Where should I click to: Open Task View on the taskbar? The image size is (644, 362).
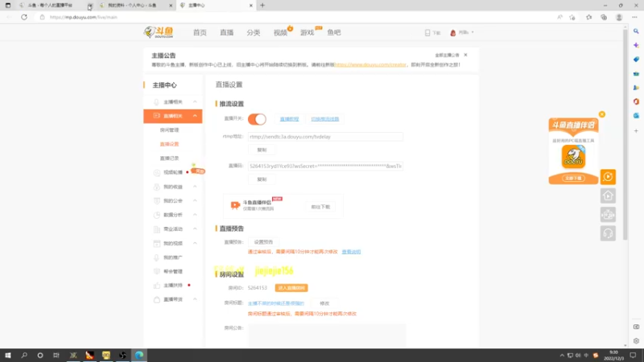[x=56, y=356]
